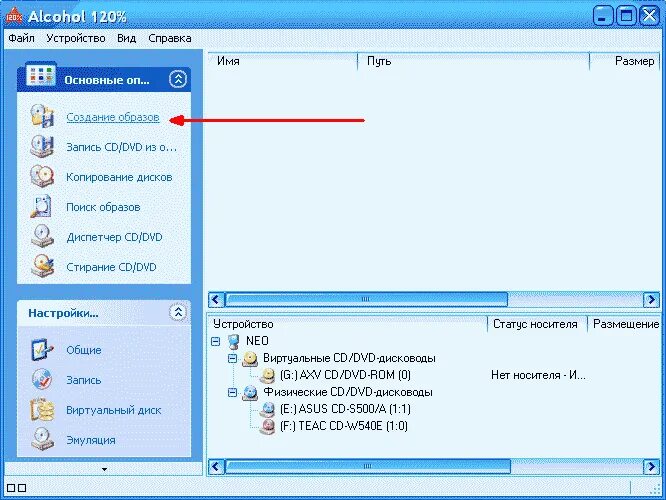This screenshot has height=500, width=666.
Task: Click the (E:) ASUS drive icon
Action: pyautogui.click(x=268, y=409)
